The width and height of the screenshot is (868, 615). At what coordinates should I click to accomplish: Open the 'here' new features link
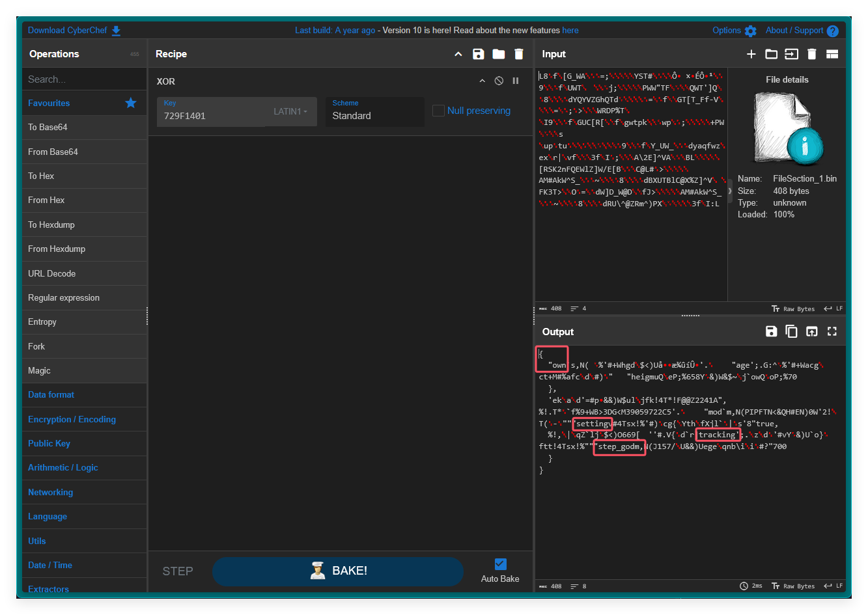point(570,31)
